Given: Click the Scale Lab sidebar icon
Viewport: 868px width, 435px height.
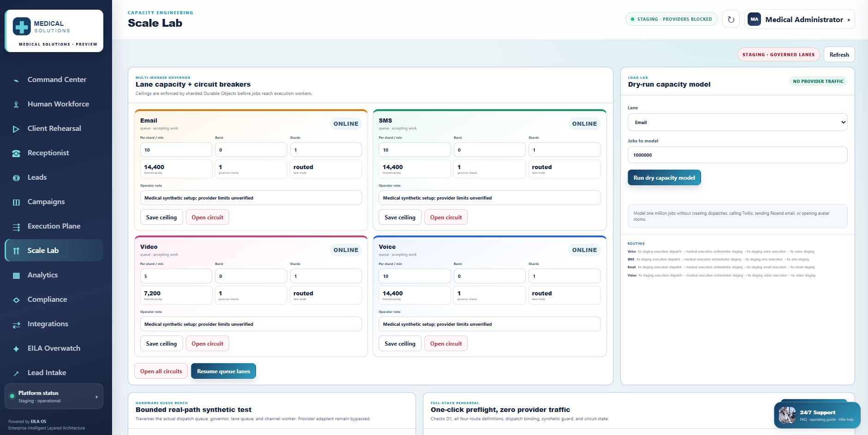Looking at the screenshot, I should (x=16, y=251).
